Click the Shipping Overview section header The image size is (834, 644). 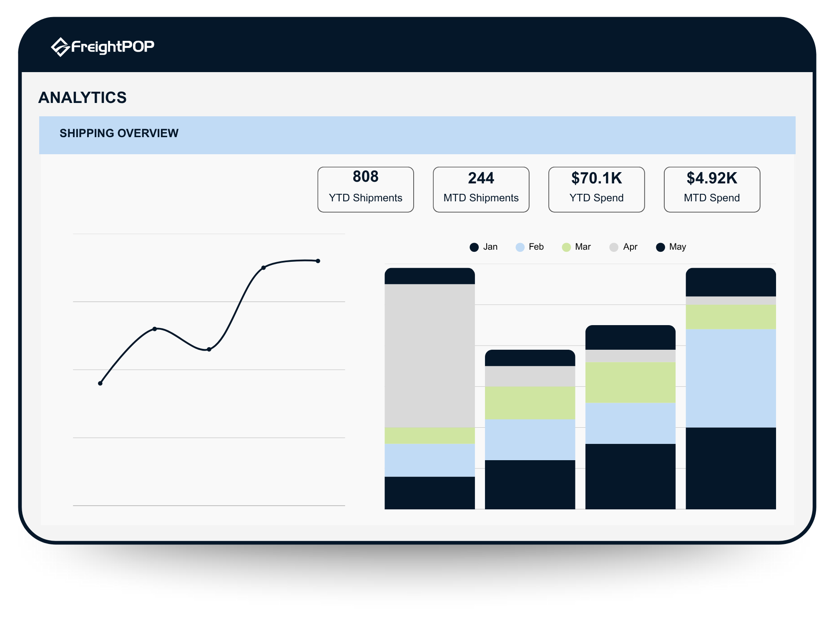click(119, 133)
